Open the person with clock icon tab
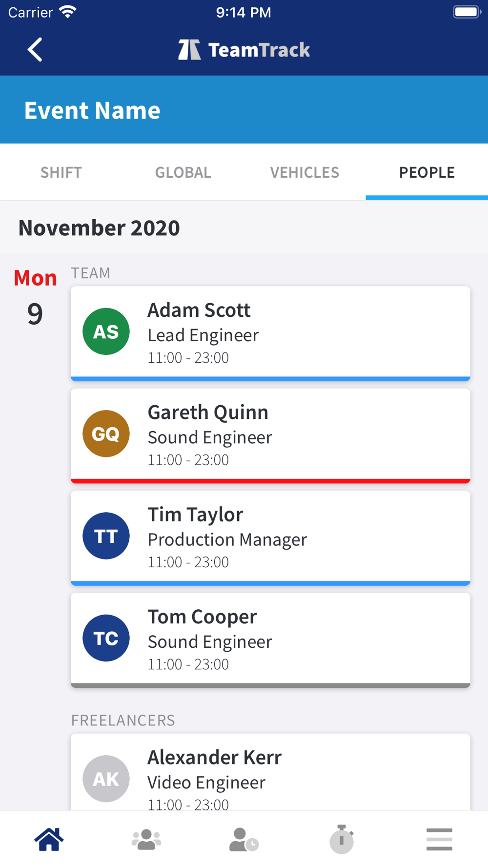488x868 pixels. click(244, 839)
